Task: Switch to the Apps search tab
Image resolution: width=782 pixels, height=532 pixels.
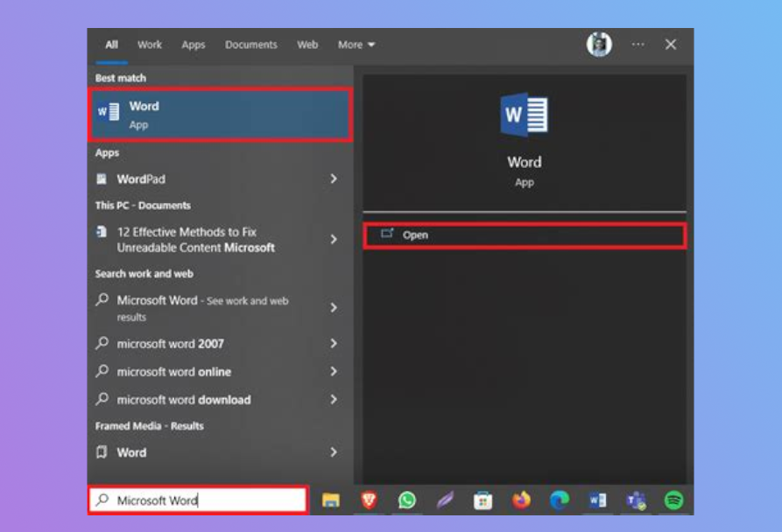Action: [x=194, y=45]
